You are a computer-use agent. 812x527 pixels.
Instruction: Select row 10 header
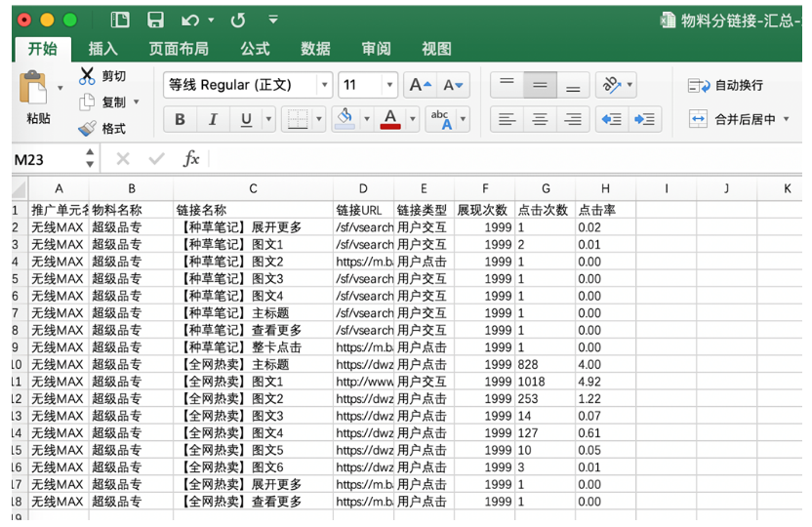[18, 364]
